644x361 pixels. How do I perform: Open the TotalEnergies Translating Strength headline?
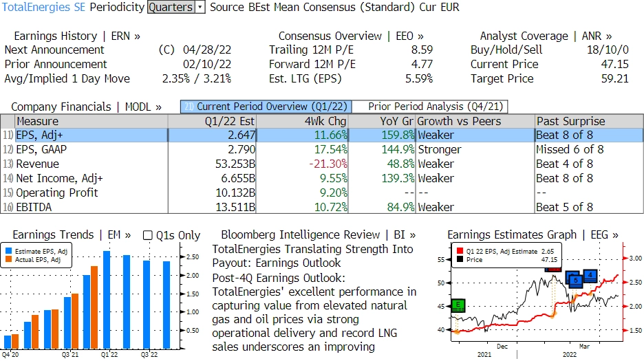click(x=312, y=256)
